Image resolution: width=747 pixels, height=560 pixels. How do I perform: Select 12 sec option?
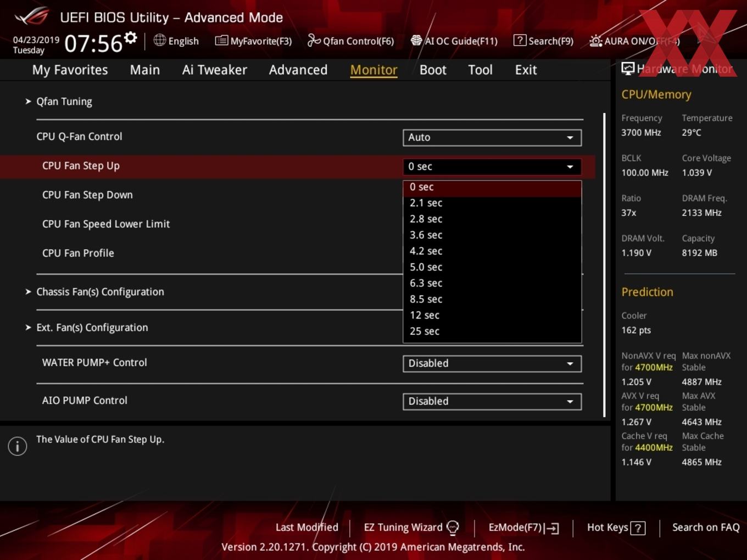tap(492, 315)
